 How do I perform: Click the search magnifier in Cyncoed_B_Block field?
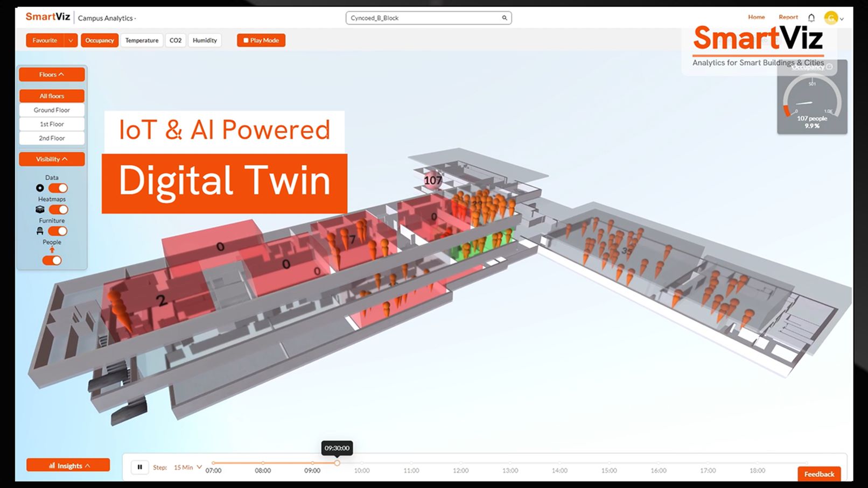(505, 18)
